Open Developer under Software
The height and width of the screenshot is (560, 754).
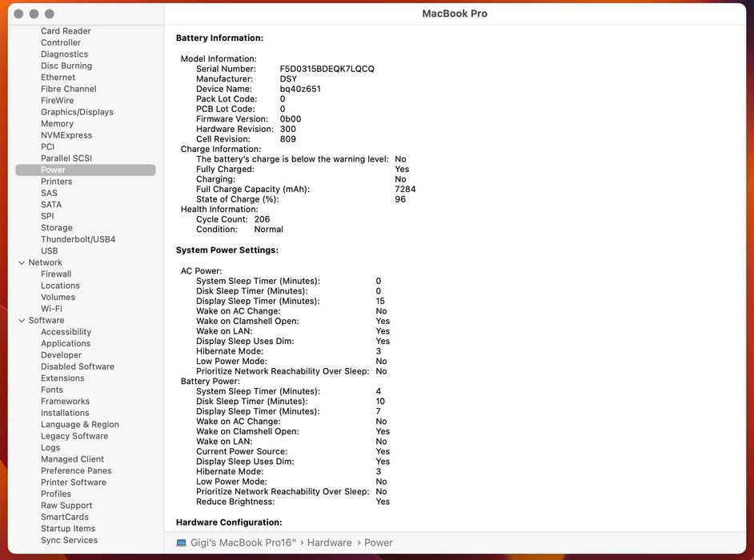61,354
